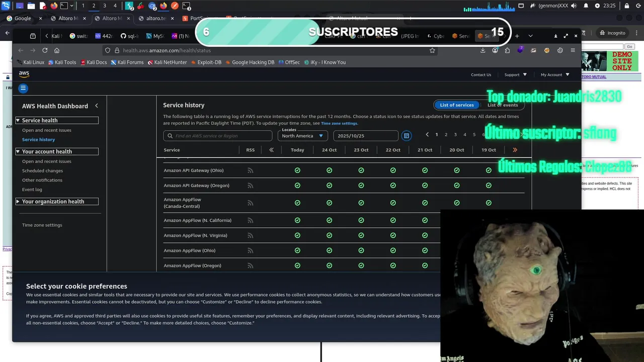
Task: Open the Locales North America dropdown
Action: (x=303, y=136)
